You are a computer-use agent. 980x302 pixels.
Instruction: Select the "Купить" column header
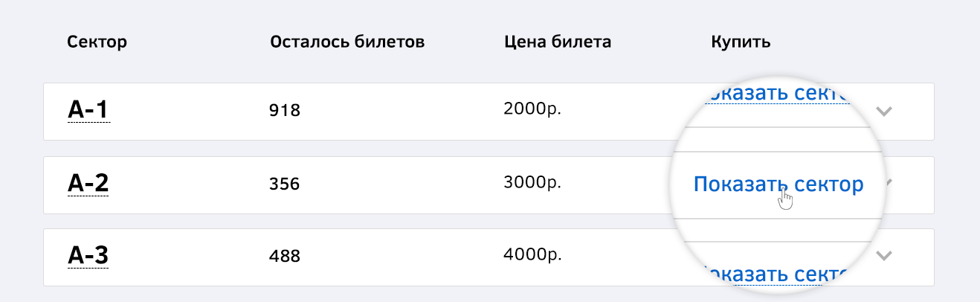(x=741, y=42)
